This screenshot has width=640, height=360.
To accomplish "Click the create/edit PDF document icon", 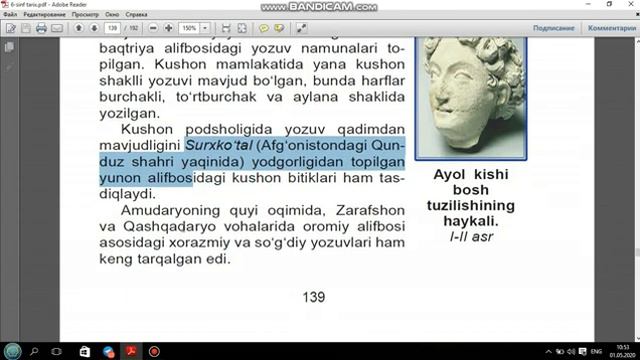I will [11, 28].
